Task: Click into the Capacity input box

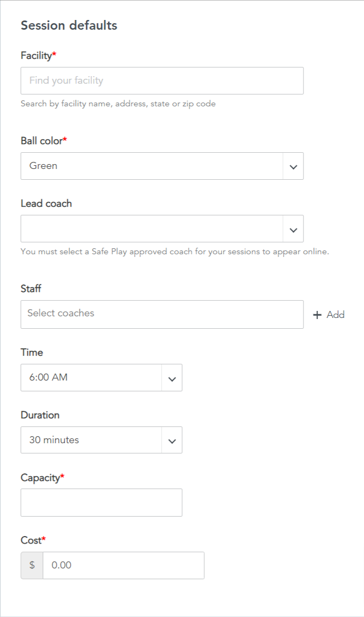Action: pos(101,503)
